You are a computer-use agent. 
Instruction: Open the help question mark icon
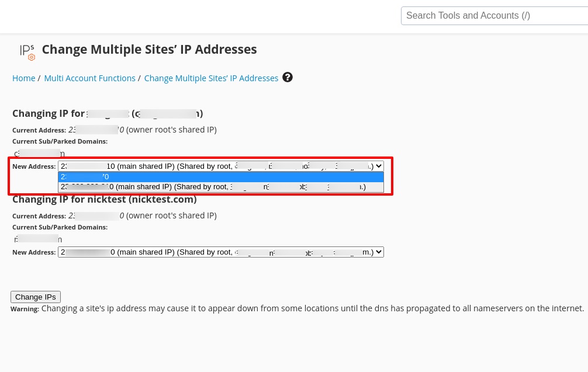tap(288, 77)
